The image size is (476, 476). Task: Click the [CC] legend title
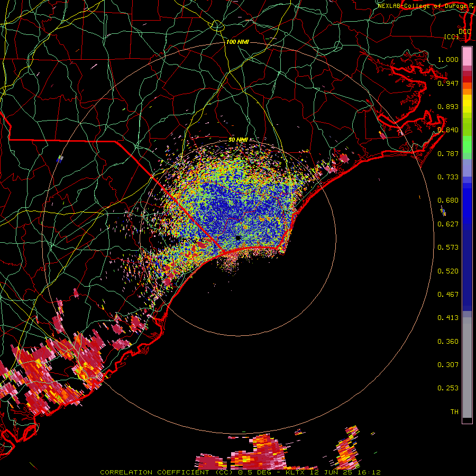pos(452,36)
